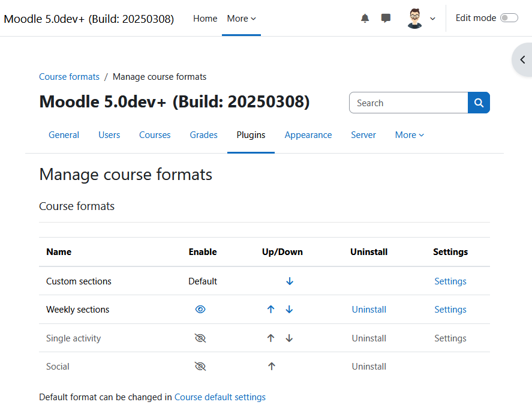
Task: Click the Name column header
Action: pos(59,252)
